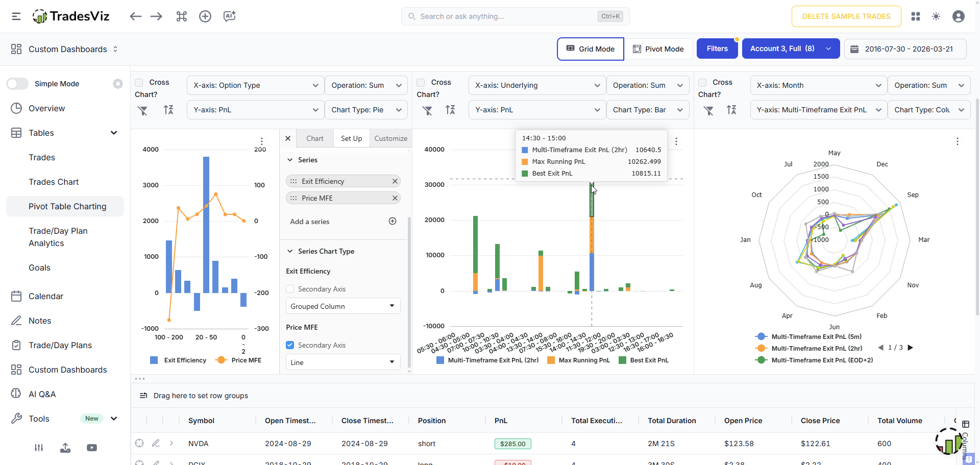Switch to the Customize tab
This screenshot has height=465, width=980.
click(x=390, y=138)
